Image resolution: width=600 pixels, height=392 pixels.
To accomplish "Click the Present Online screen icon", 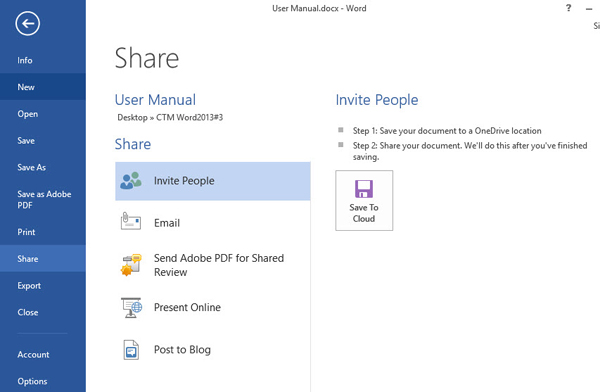I will pyautogui.click(x=131, y=308).
